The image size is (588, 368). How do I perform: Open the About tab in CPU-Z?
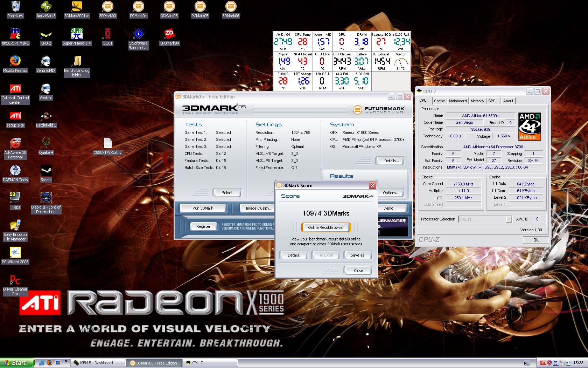pos(508,101)
